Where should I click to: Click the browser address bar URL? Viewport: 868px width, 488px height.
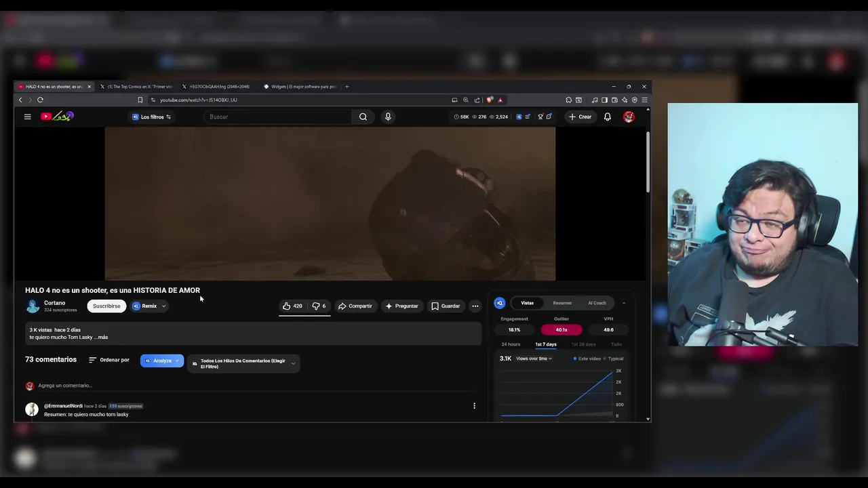coord(199,100)
